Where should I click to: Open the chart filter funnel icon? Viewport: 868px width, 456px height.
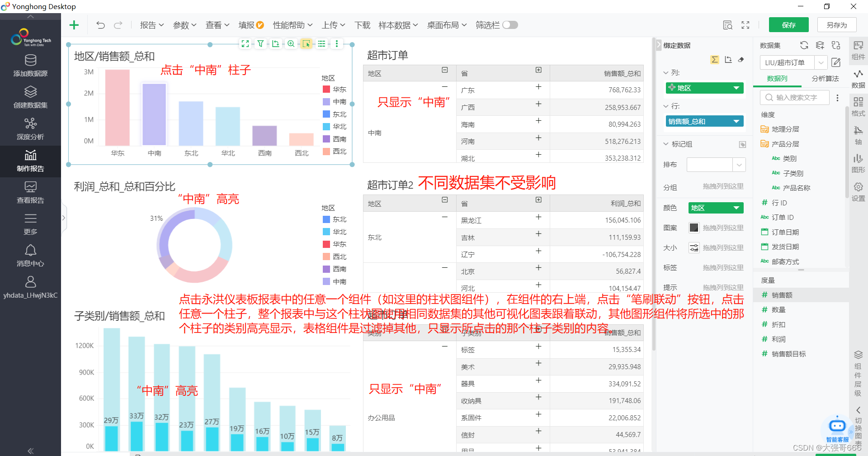pos(260,44)
